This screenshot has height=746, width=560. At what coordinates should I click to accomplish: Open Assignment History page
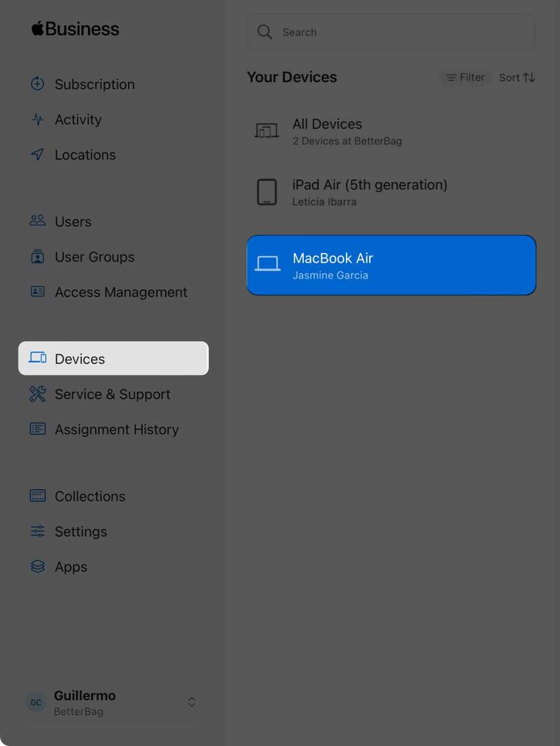point(117,429)
